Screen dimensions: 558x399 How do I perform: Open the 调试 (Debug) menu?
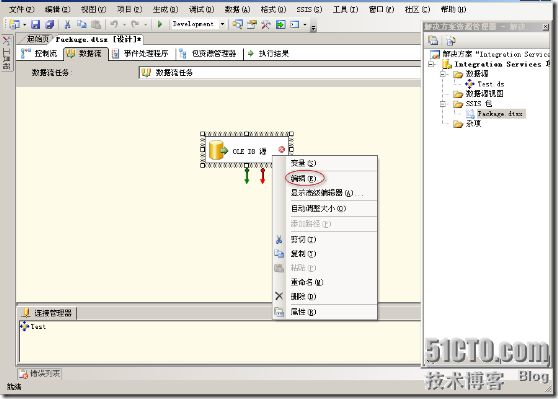[201, 9]
